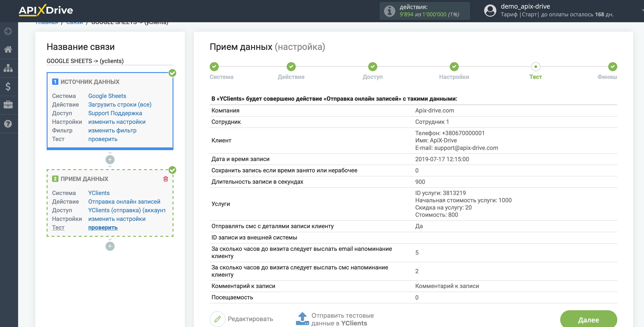Click проверить in the source block
This screenshot has height=327, width=644.
(103, 139)
